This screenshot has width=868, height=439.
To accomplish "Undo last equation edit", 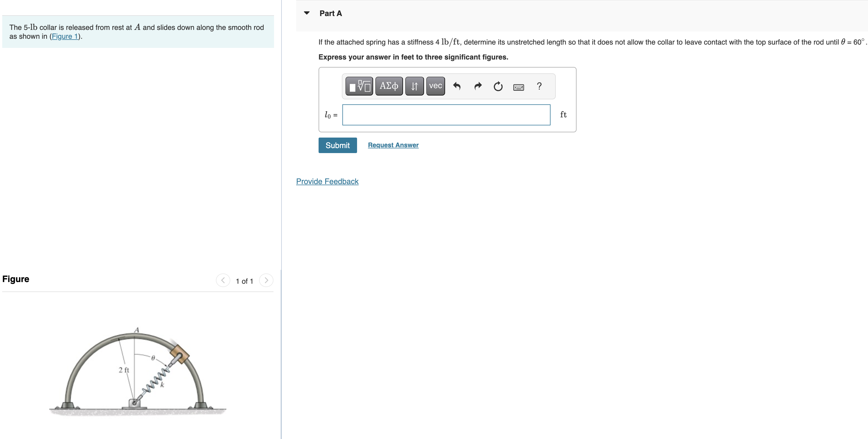I will 457,86.
